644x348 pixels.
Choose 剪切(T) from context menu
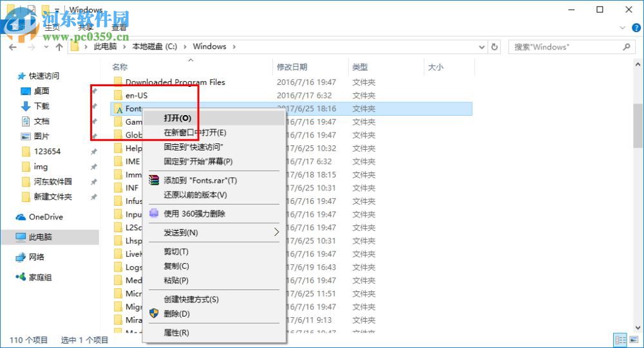214,252
